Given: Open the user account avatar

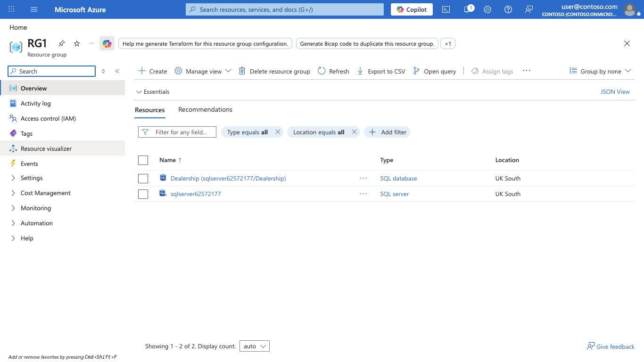Looking at the screenshot, I should [x=629, y=9].
